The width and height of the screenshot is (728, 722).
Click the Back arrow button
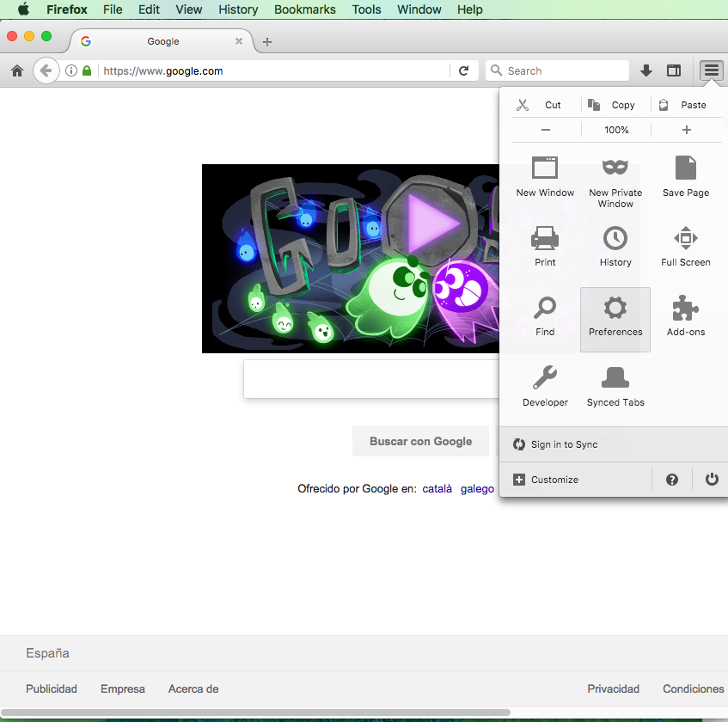point(46,70)
